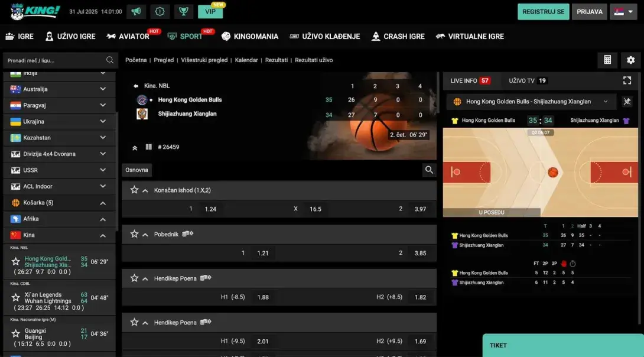This screenshot has height=357, width=644.
Task: Open the announcements megaphone icon
Action: click(136, 12)
